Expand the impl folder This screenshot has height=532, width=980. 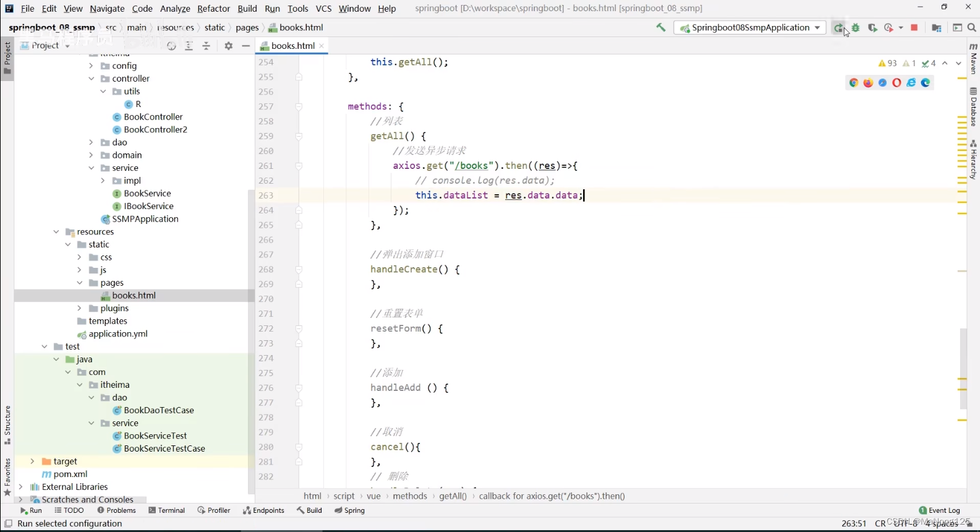click(x=103, y=181)
